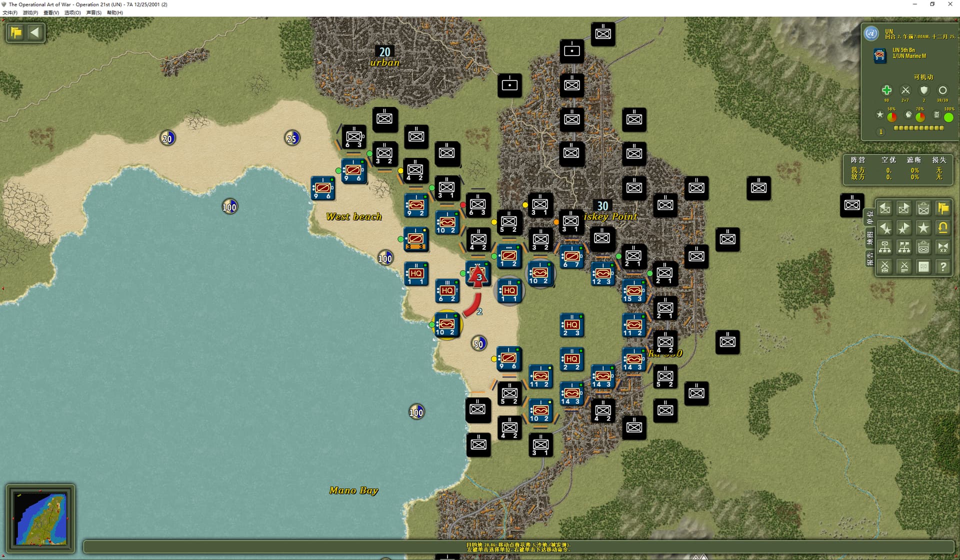Click the 50 objective marker
Screen dimensions: 960x560
click(479, 344)
